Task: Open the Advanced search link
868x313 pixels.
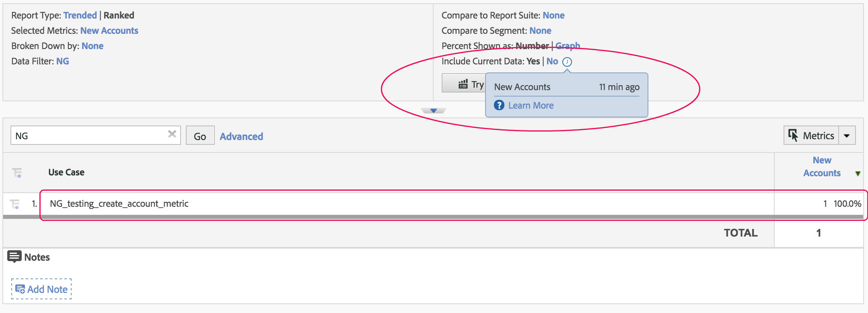Action: (x=241, y=136)
